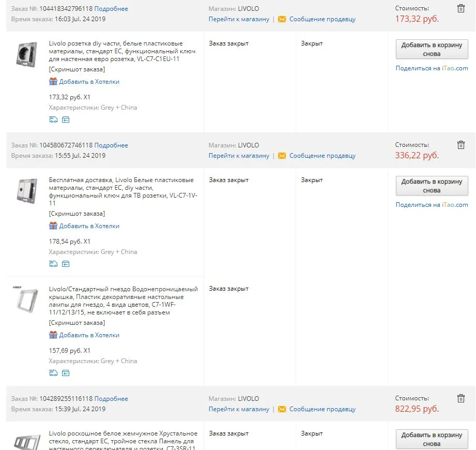Delete order 104418342796118 with trash icon

[461, 8]
